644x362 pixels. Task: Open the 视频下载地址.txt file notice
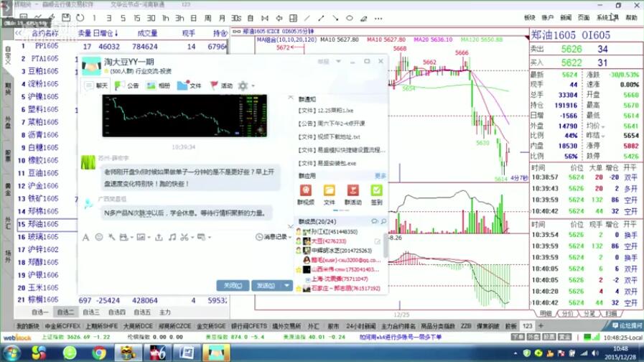(x=329, y=136)
